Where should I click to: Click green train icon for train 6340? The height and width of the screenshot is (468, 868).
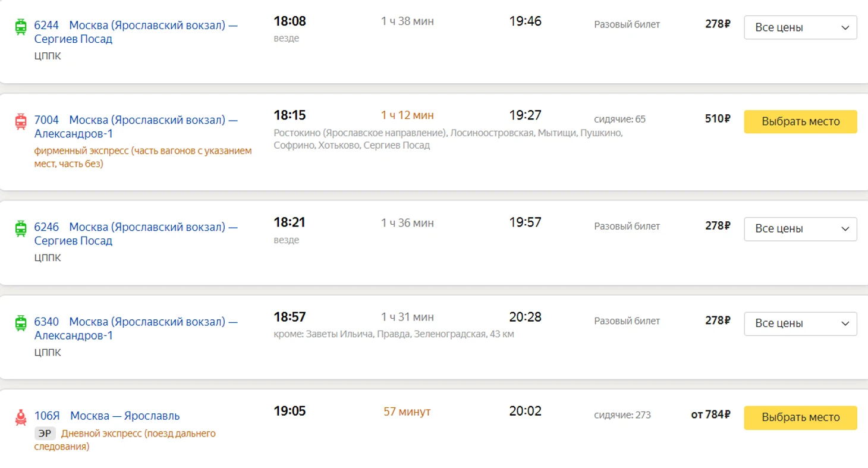tap(21, 323)
